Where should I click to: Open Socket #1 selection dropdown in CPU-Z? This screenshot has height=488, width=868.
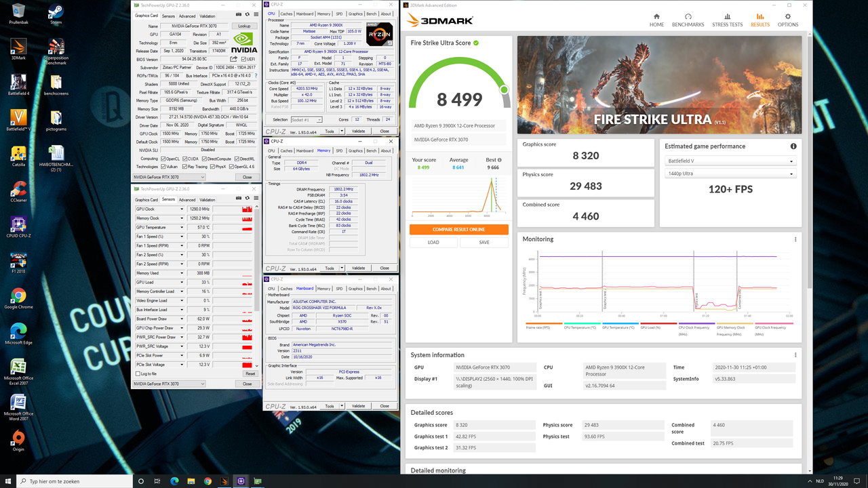tap(306, 120)
